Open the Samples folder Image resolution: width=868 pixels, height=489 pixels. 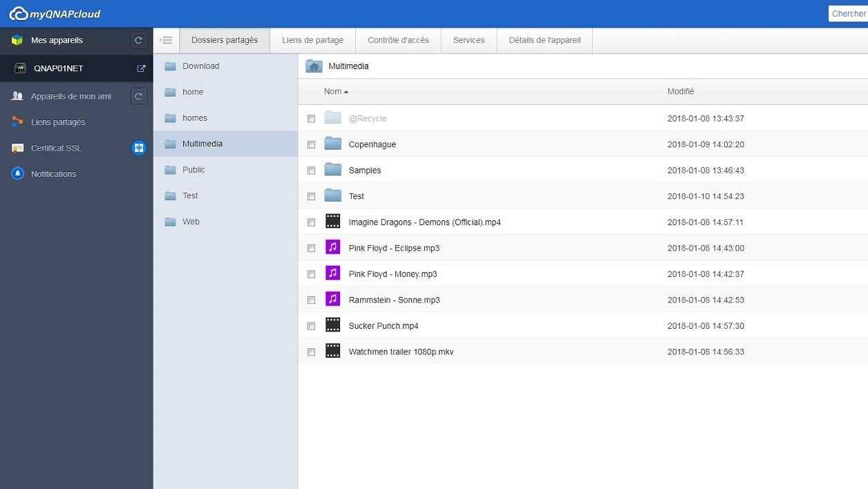[x=364, y=171]
